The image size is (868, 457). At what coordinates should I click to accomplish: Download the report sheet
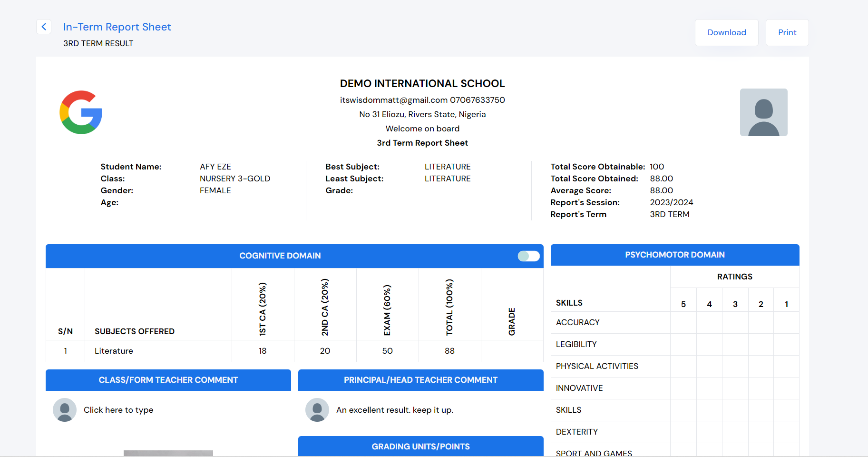[726, 32]
